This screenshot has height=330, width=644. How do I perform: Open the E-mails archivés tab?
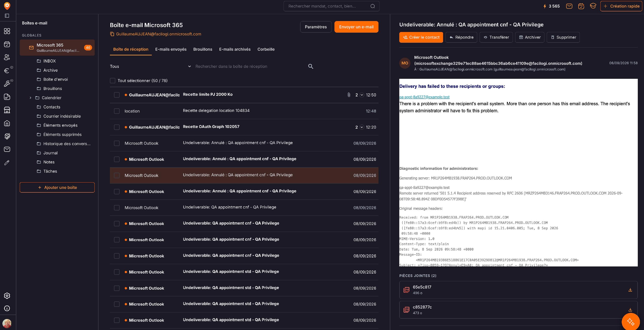pos(235,49)
